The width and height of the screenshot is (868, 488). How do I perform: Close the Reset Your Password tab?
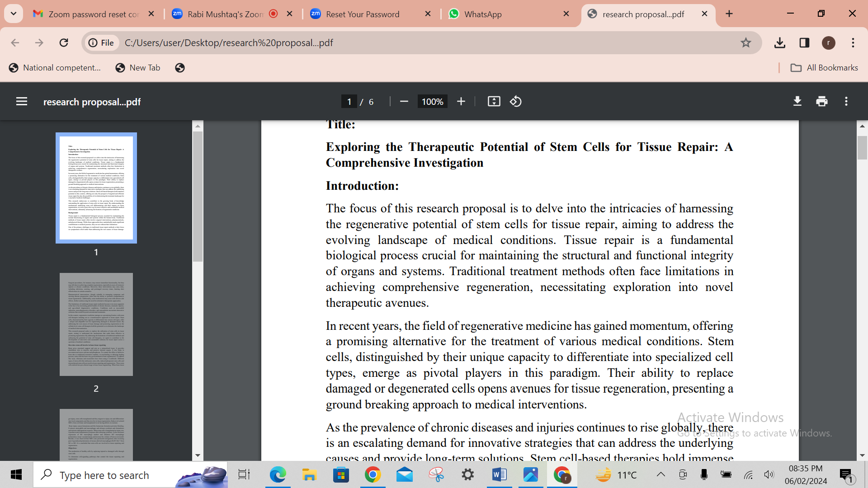[x=428, y=14]
